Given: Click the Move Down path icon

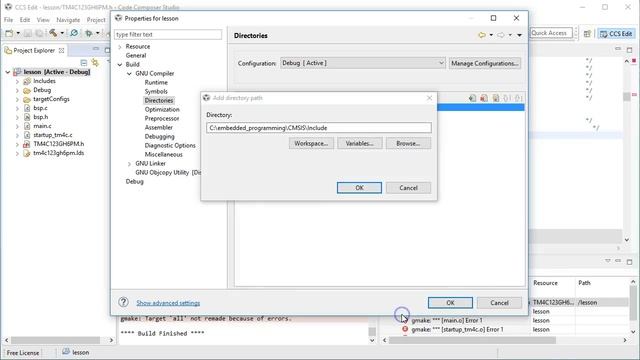Looking at the screenshot, I should click(x=518, y=98).
